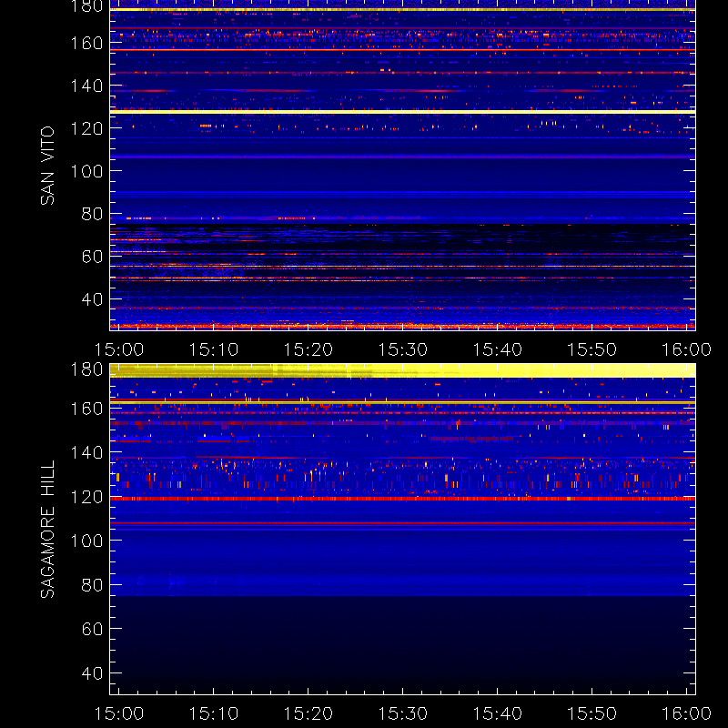
Task: Choose the 15:00 time label under SAGAMORE HILL plot
Action: (x=119, y=713)
